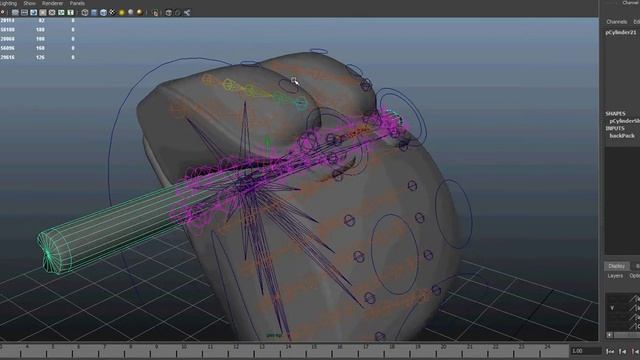
Task: Open the Channels menu in Channel Box
Action: coord(616,22)
